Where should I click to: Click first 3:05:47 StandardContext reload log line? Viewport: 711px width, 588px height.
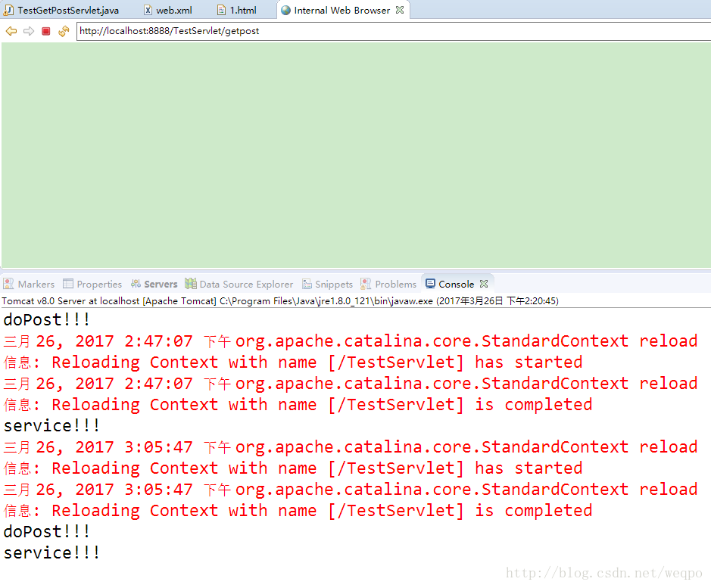pyautogui.click(x=351, y=447)
